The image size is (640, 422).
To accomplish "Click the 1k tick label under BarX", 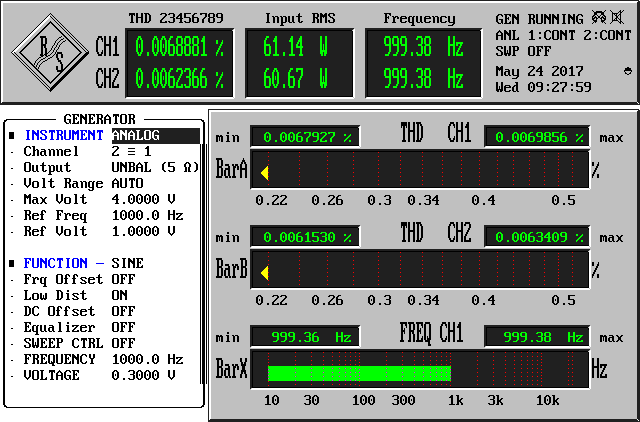I will point(456,400).
